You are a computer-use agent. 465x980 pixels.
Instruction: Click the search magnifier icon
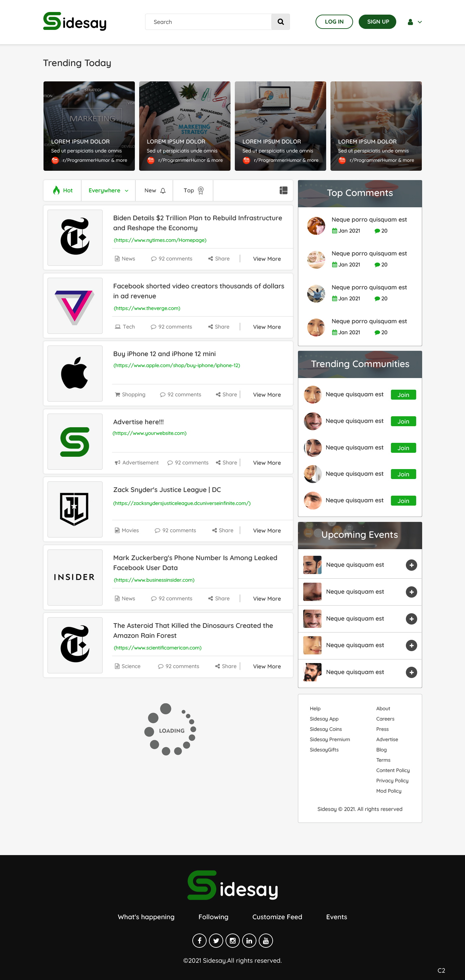pos(281,22)
